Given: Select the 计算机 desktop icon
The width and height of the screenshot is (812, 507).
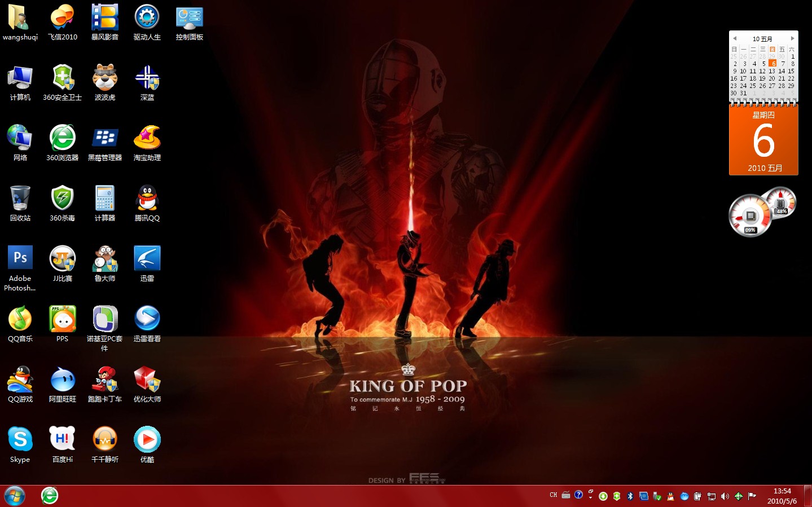Looking at the screenshot, I should (x=20, y=83).
